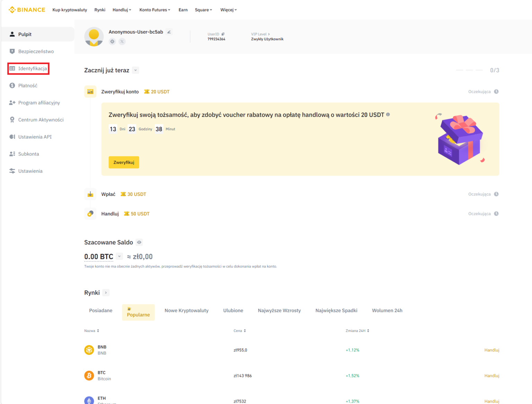Open the BTC currency unit dropdown
This screenshot has height=404, width=532.
tap(119, 257)
